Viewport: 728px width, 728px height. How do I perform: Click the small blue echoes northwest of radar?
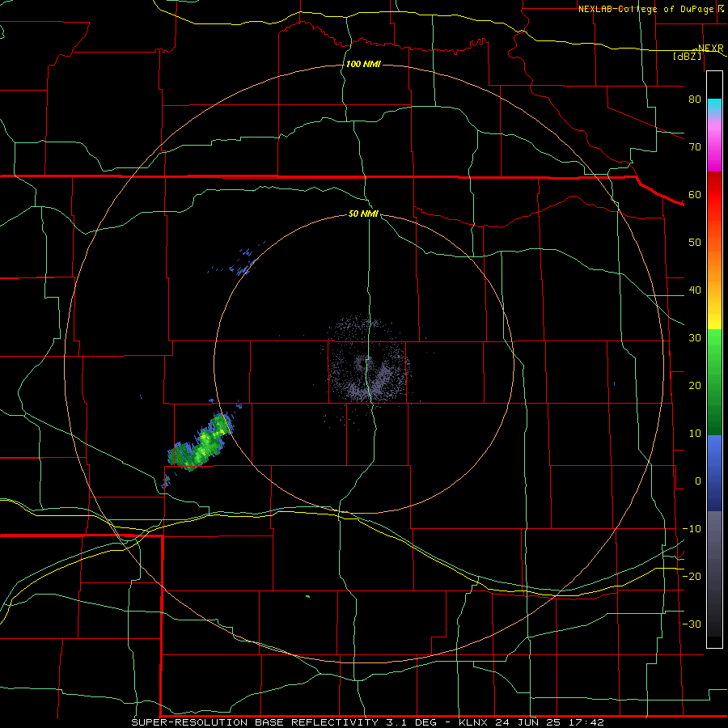(240, 263)
